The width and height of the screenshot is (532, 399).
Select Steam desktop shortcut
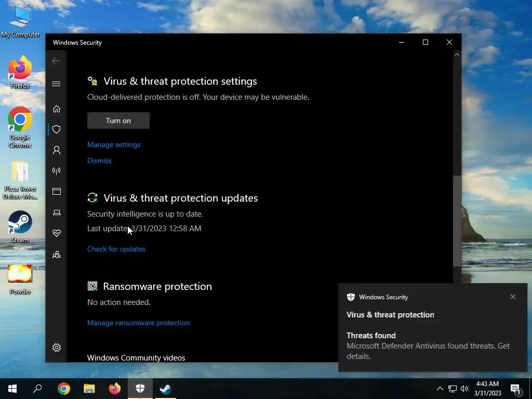click(20, 227)
